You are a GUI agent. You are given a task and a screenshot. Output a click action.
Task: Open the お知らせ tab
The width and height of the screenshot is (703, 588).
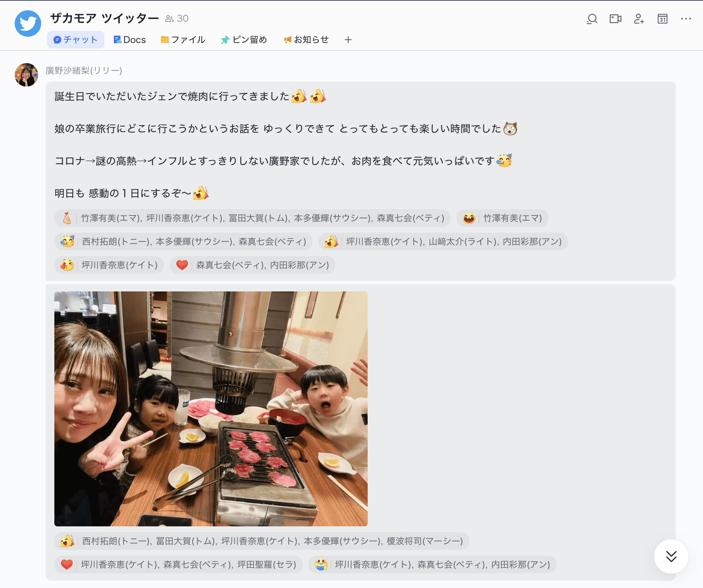point(306,40)
